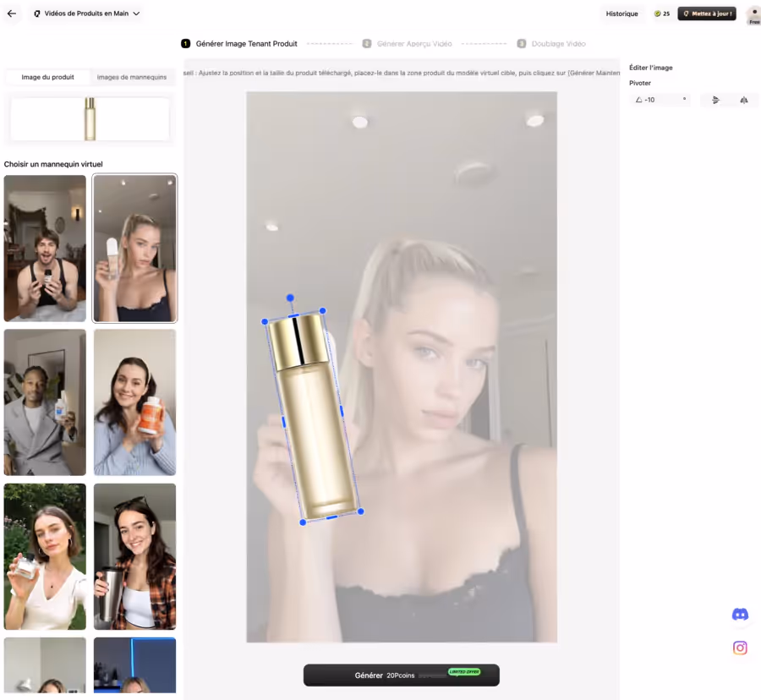This screenshot has width=761, height=700.
Task: Click the Générer 20Pcoins button
Action: pyautogui.click(x=402, y=675)
